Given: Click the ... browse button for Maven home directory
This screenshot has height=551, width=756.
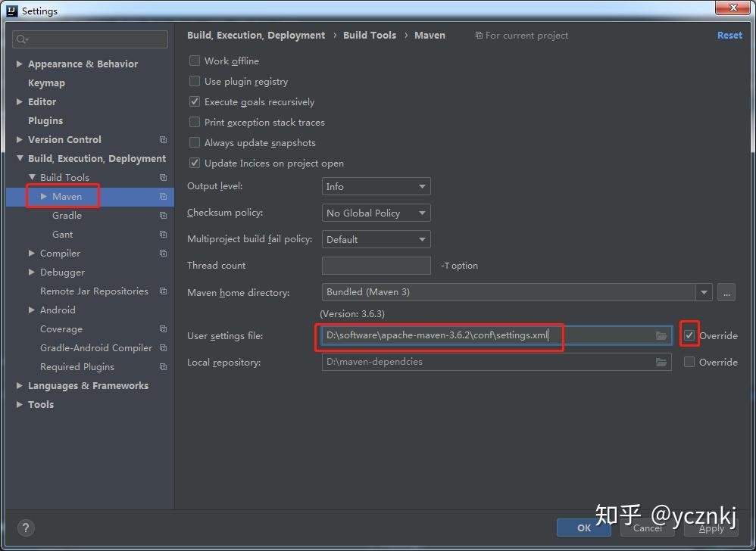Looking at the screenshot, I should pos(726,292).
